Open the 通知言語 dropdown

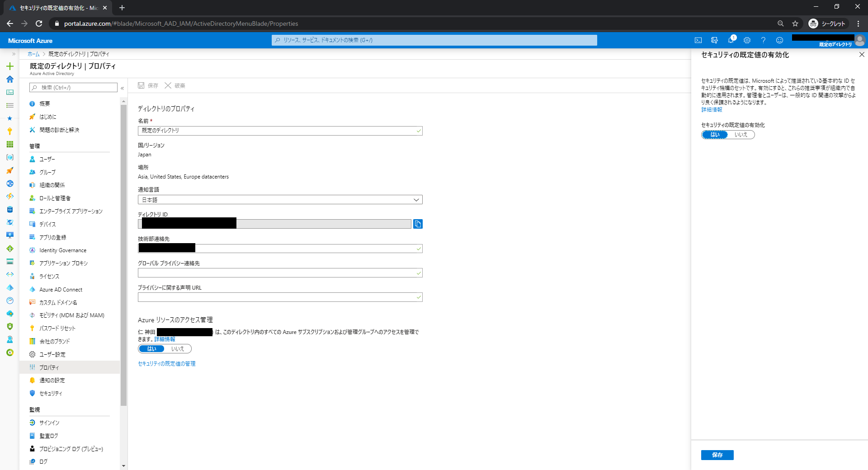[280, 200]
